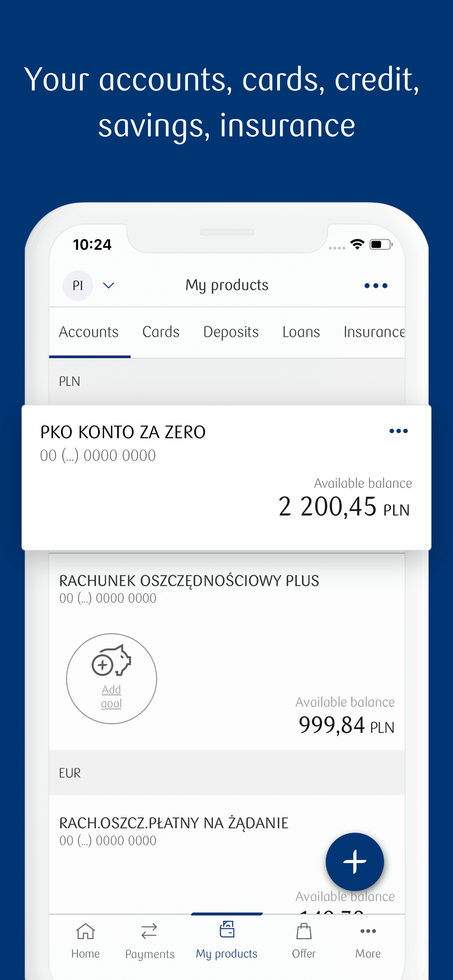Viewport: 453px width, 980px height.
Task: Switch to the Loans tab
Action: pos(301,332)
